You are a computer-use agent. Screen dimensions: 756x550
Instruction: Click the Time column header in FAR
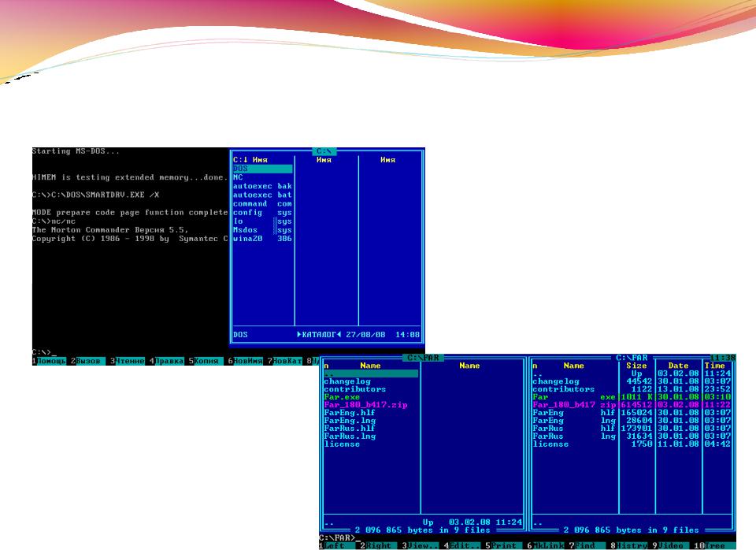coord(715,366)
